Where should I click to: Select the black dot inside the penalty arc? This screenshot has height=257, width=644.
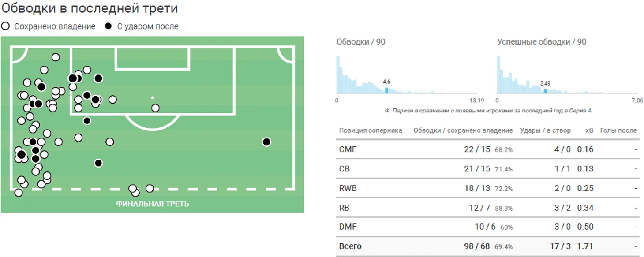click(x=87, y=121)
